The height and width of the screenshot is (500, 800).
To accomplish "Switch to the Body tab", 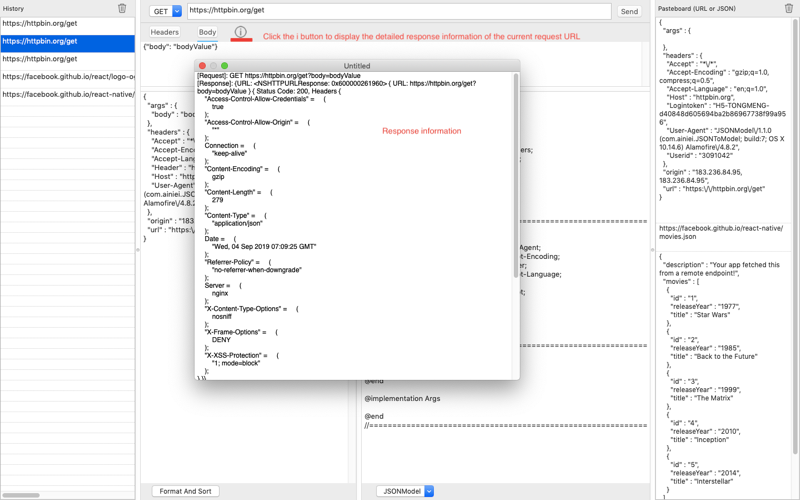I will point(207,32).
